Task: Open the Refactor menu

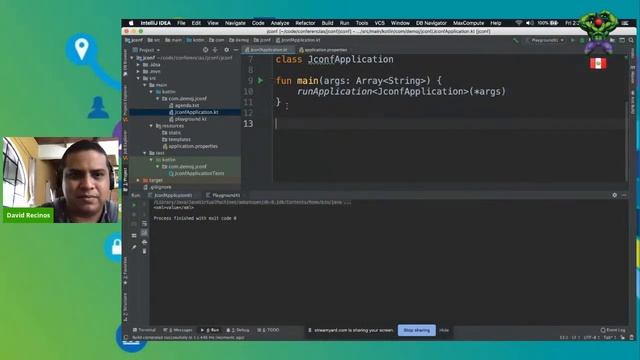Action: [305, 23]
